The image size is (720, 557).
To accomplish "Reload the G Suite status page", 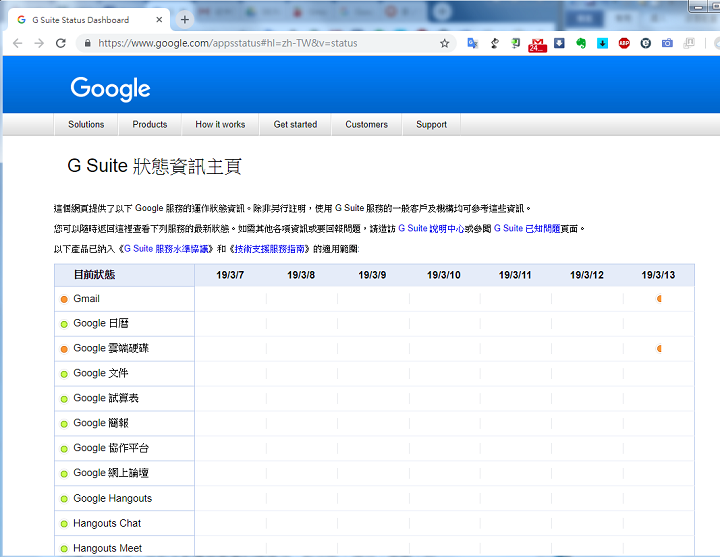I will pos(61,43).
